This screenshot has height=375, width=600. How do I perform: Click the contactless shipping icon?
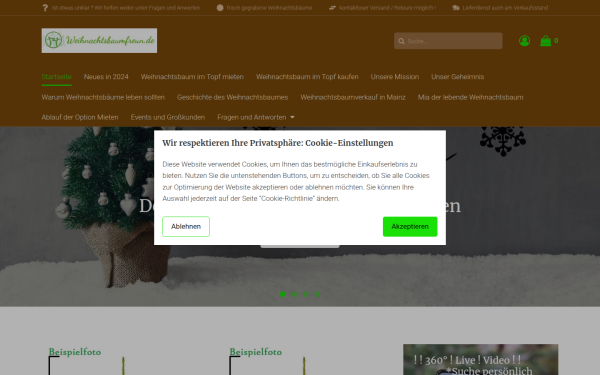[332, 8]
